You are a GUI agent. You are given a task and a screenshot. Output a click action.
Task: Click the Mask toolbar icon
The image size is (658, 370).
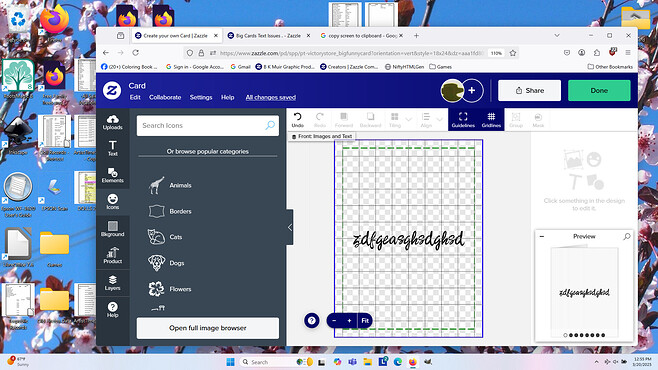tap(538, 120)
